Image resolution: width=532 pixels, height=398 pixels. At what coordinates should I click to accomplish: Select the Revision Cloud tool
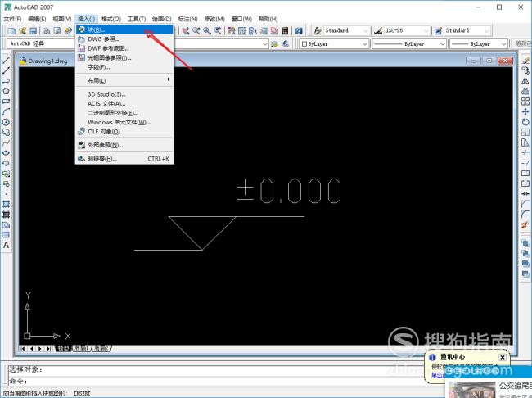click(6, 132)
